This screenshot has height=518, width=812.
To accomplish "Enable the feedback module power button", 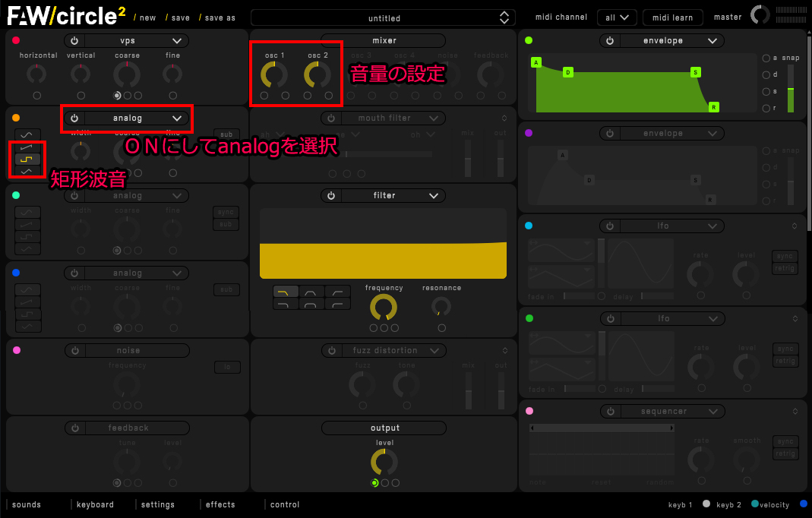I will [x=75, y=428].
